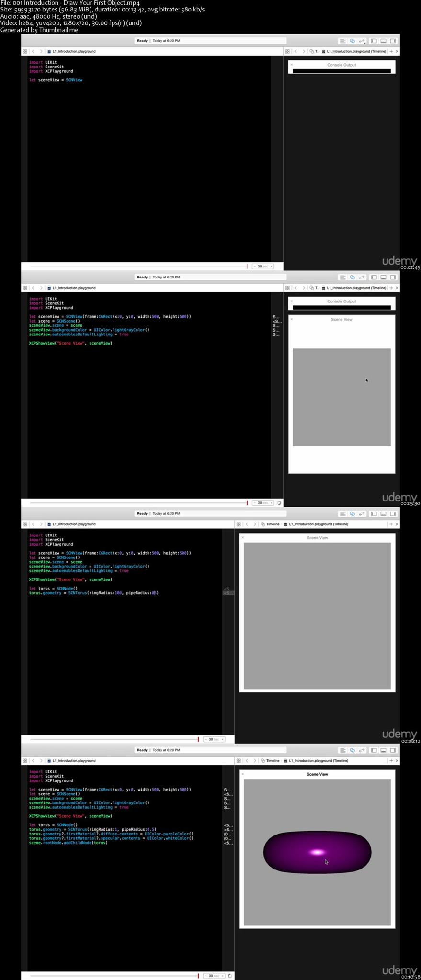Click addChildNode(torus) code line in fourth frame
This screenshot has height=980, width=421.
click(68, 843)
